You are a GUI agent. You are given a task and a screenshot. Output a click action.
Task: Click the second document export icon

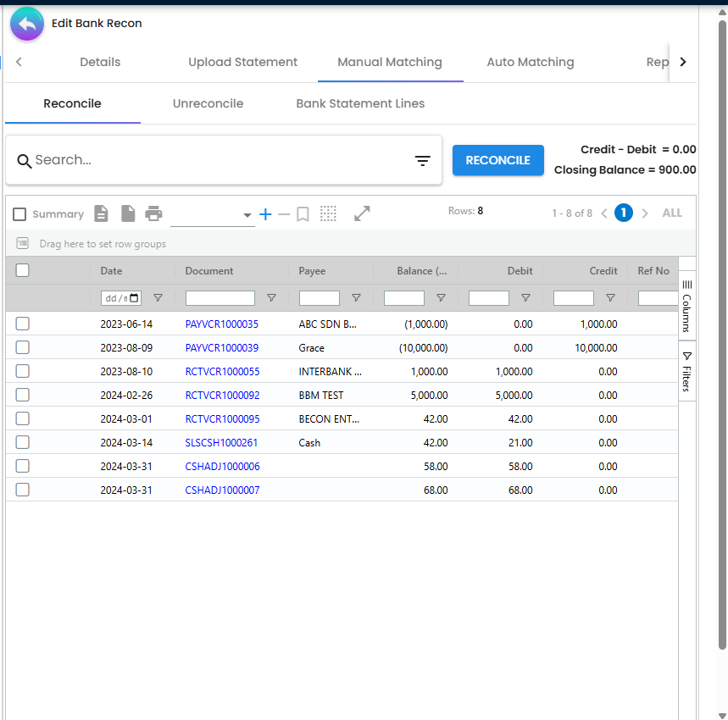[128, 213]
